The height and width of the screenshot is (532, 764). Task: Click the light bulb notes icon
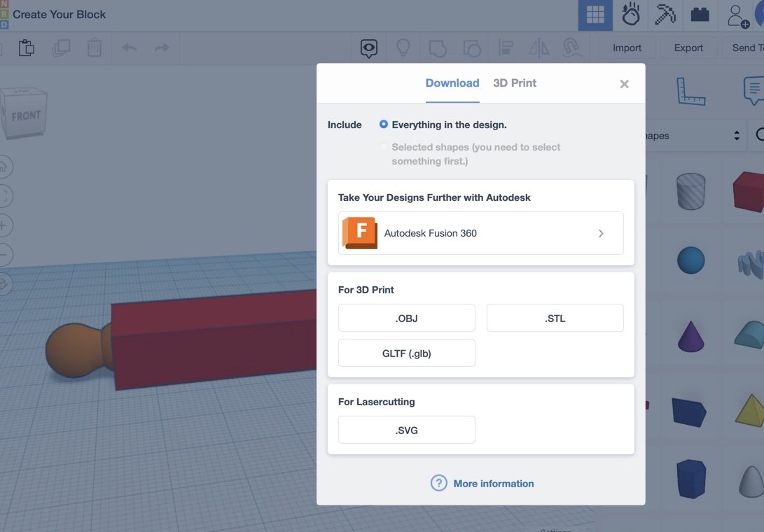click(x=403, y=48)
